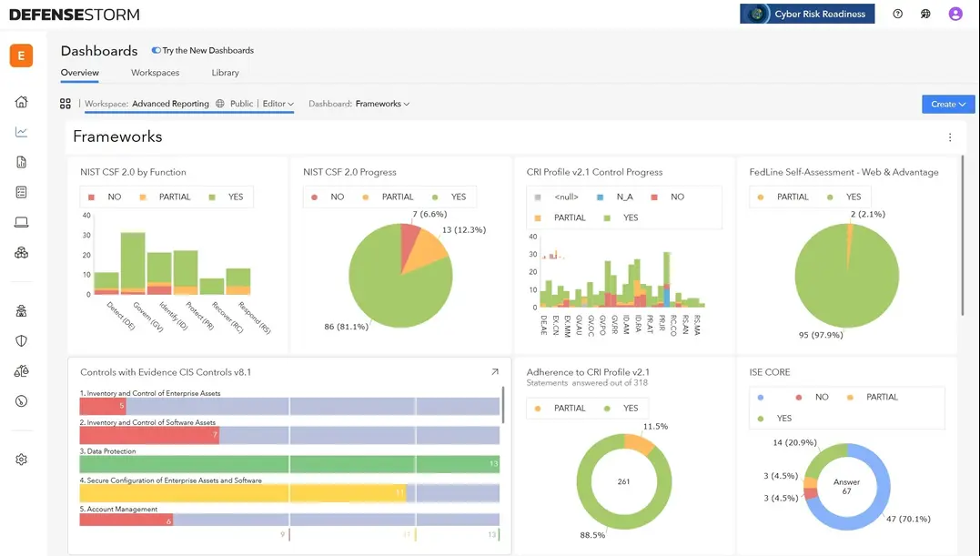This screenshot has height=556, width=980.
Task: Click the '47 (70.1%)' ISE CORE label
Action: tap(908, 519)
